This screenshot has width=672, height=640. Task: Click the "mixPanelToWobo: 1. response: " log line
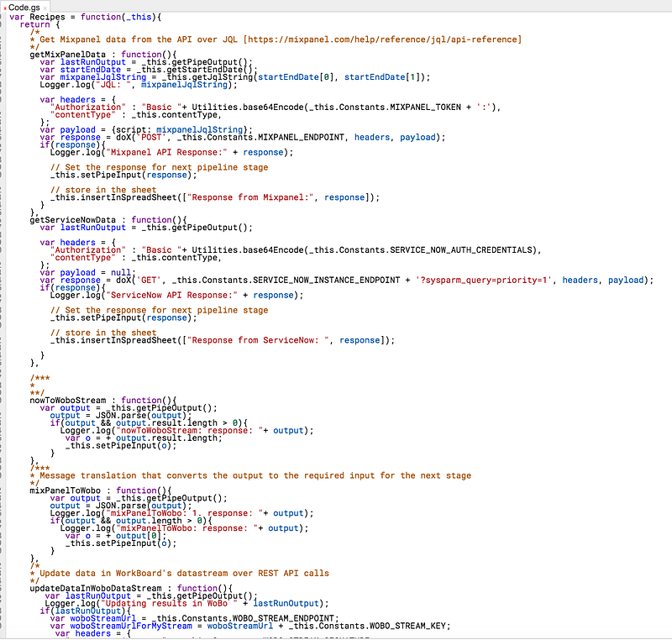click(x=181, y=513)
